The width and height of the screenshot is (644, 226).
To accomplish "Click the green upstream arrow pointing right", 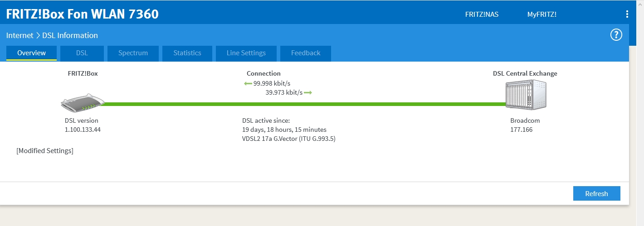I will point(308,92).
